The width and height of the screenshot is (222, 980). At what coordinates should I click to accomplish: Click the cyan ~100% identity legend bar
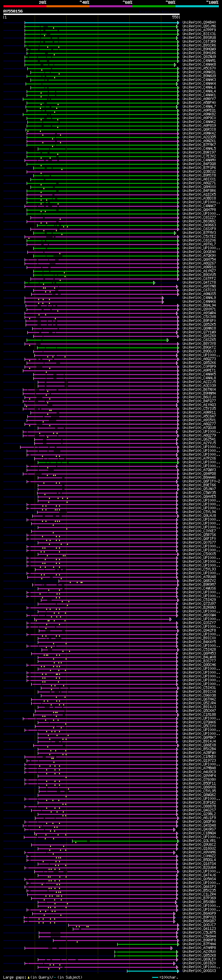pos(197,6)
